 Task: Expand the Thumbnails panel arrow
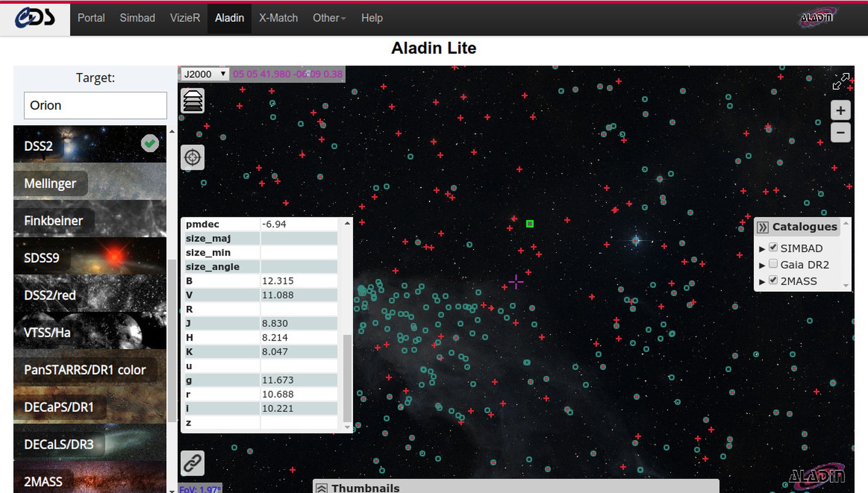click(x=322, y=488)
